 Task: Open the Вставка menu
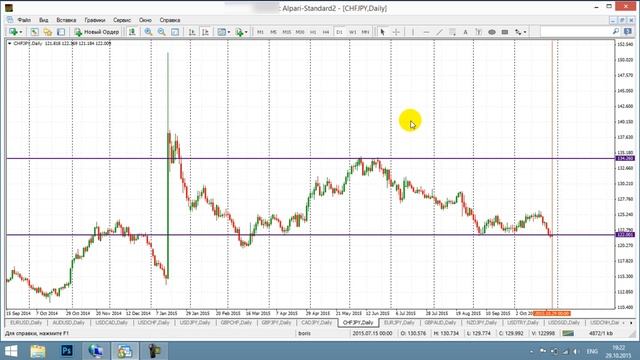pyautogui.click(x=66, y=20)
